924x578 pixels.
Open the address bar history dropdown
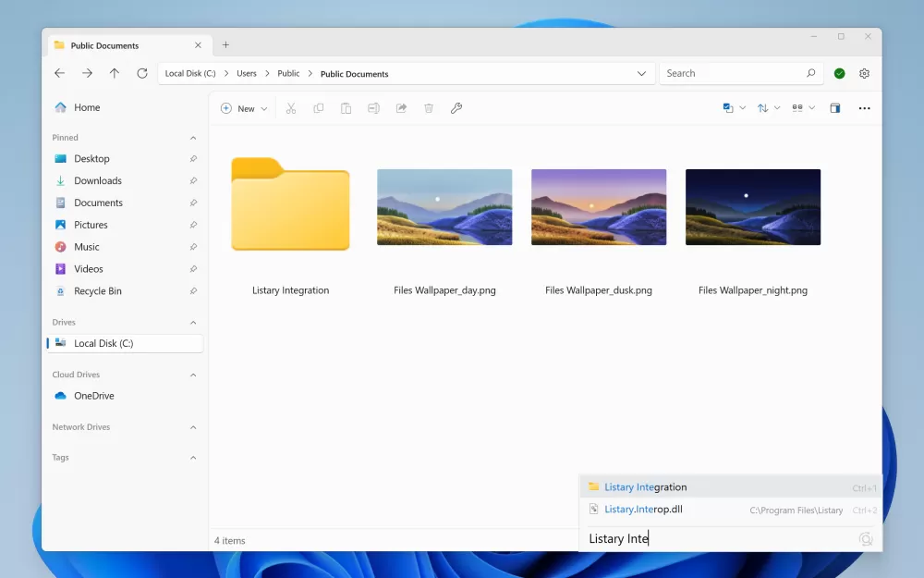641,74
